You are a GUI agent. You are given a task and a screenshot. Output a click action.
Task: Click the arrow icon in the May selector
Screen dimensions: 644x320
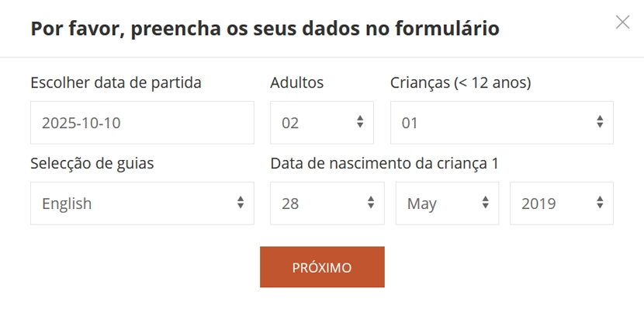click(x=486, y=203)
